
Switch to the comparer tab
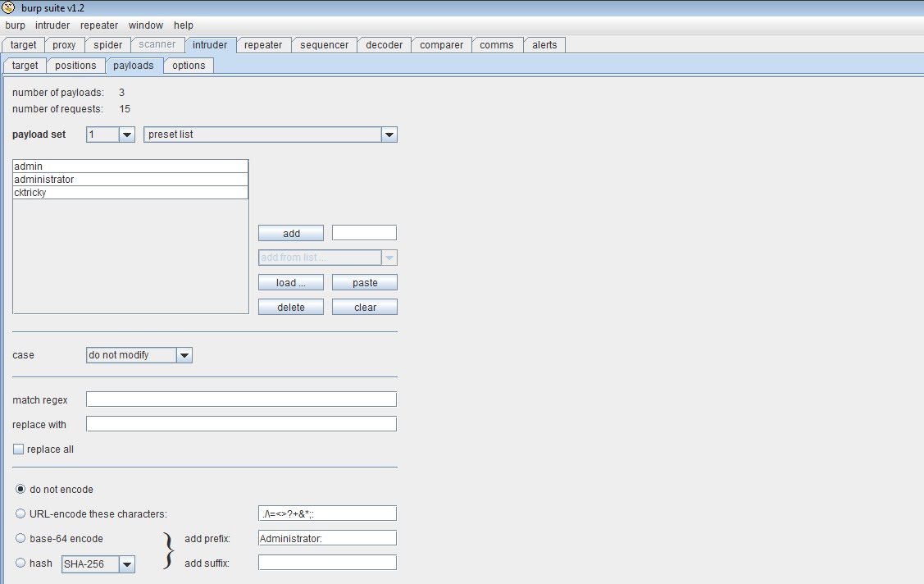pos(441,45)
